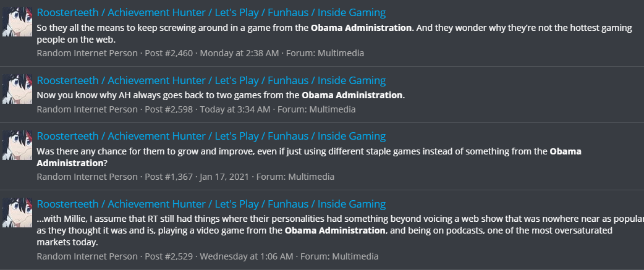The width and height of the screenshot is (644, 270).
Task: Open thread title above post #2,598
Action: 211,80
